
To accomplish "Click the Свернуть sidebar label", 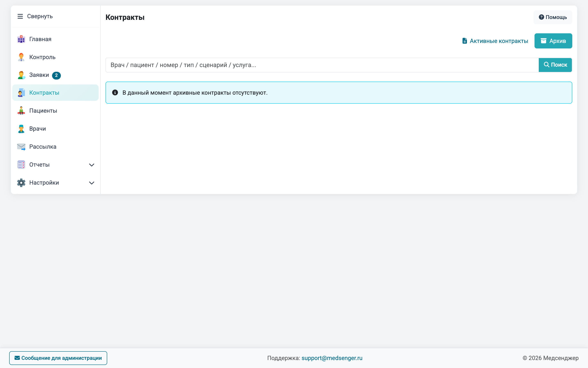I will (x=40, y=16).
